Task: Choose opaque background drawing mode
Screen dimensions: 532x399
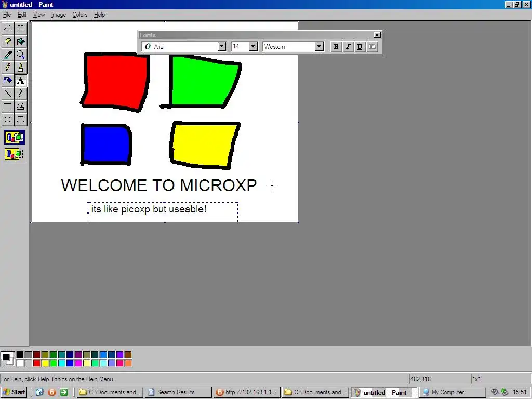Action: point(14,137)
